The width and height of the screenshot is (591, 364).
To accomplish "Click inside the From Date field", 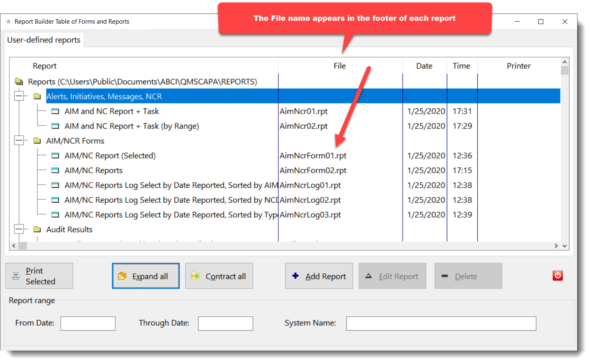I will pyautogui.click(x=88, y=323).
